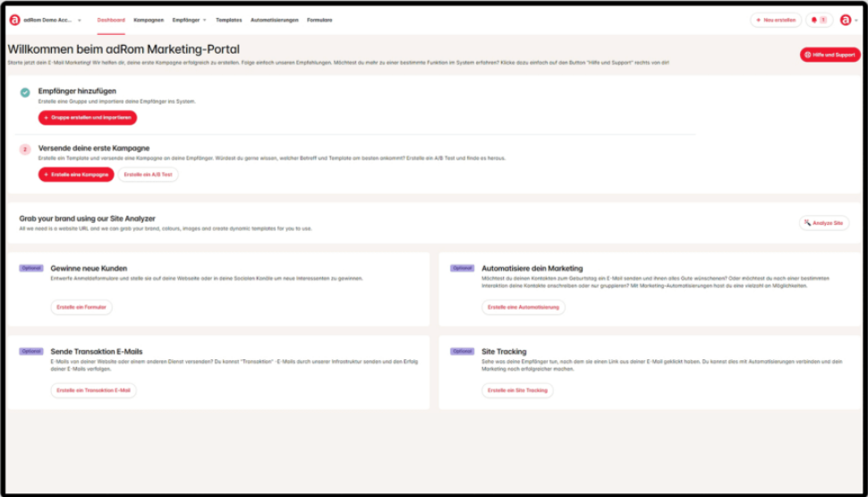Click the heading Empfänger hinzufügen
Viewport: 868px width, 497px height.
pyautogui.click(x=77, y=90)
